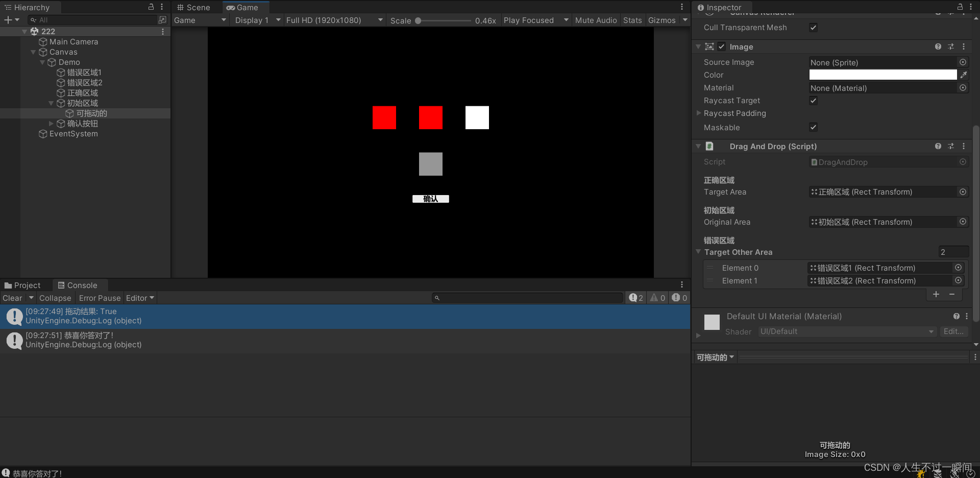
Task: Collapse Canvas node in Hierarchy
Action: click(x=33, y=52)
